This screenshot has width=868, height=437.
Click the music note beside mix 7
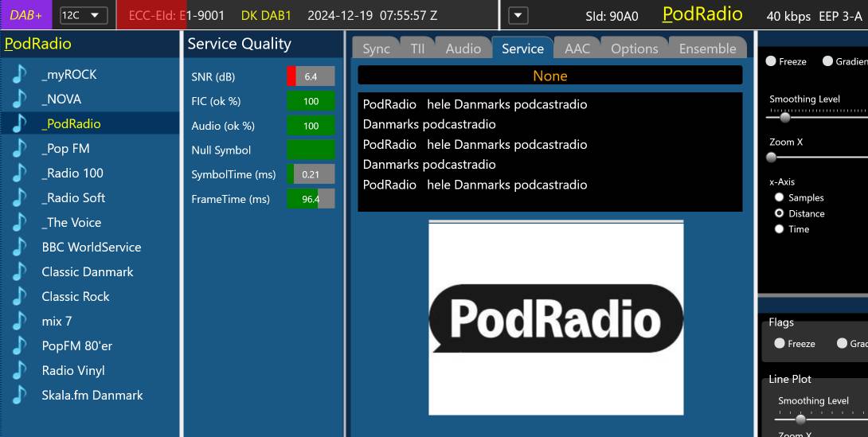[20, 322]
